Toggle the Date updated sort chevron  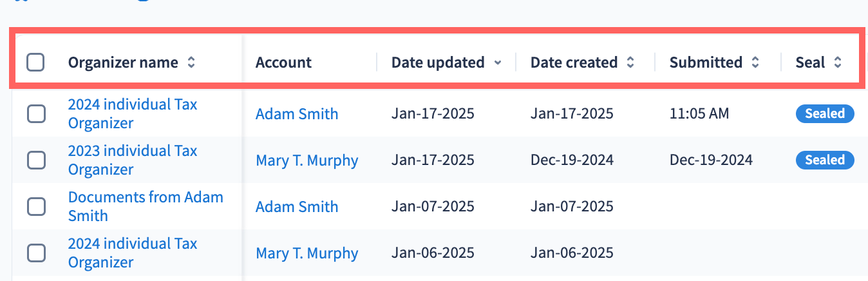pos(497,63)
